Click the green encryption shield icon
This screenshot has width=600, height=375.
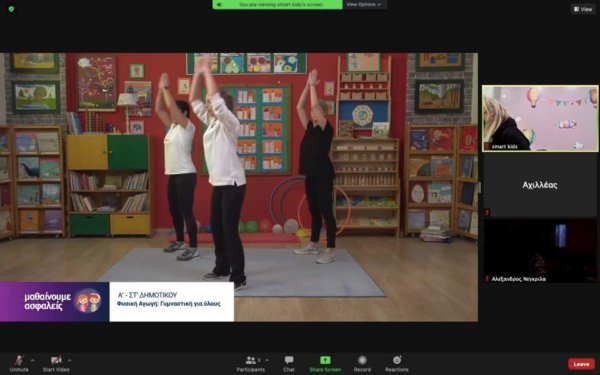pos(11,8)
